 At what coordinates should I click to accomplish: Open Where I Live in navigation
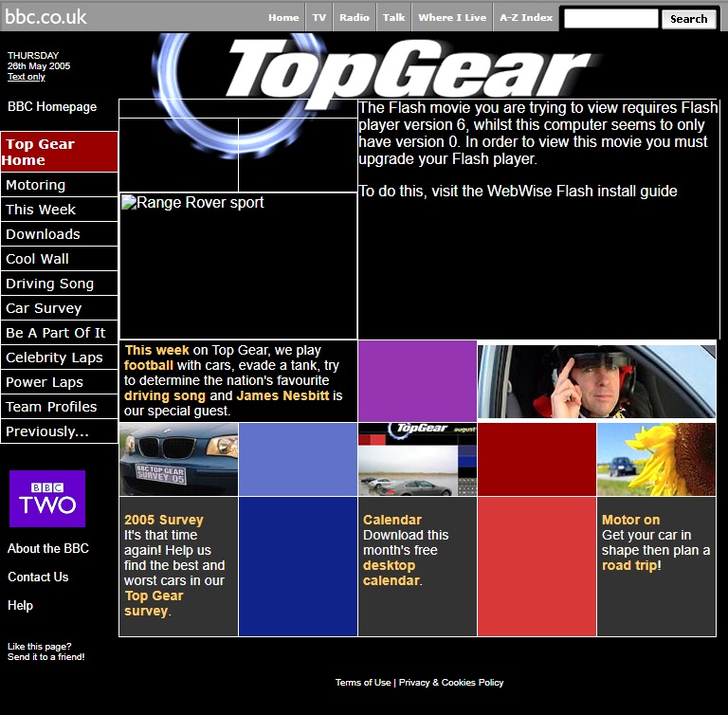452,17
